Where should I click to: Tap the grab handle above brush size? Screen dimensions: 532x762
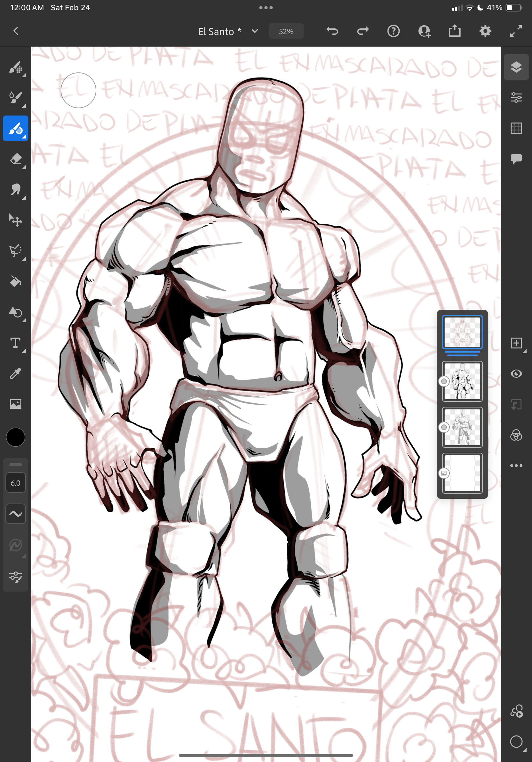tap(16, 465)
